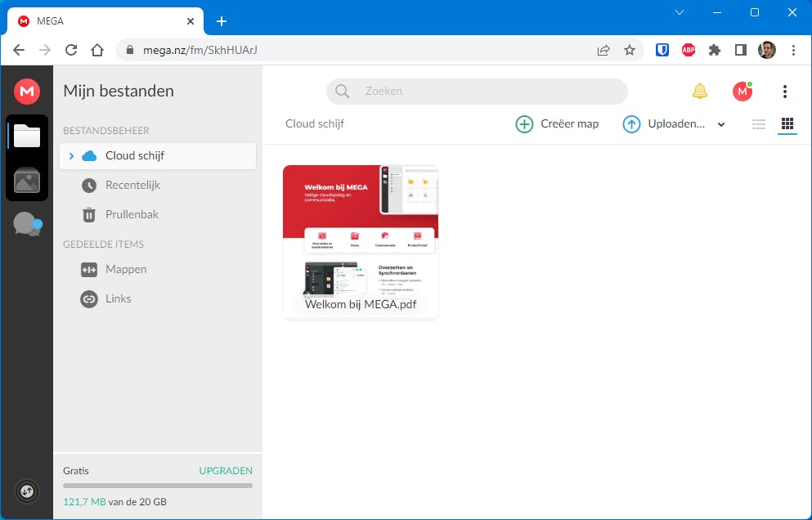This screenshot has height=520, width=812.
Task: Switch to list view
Action: pyautogui.click(x=759, y=123)
